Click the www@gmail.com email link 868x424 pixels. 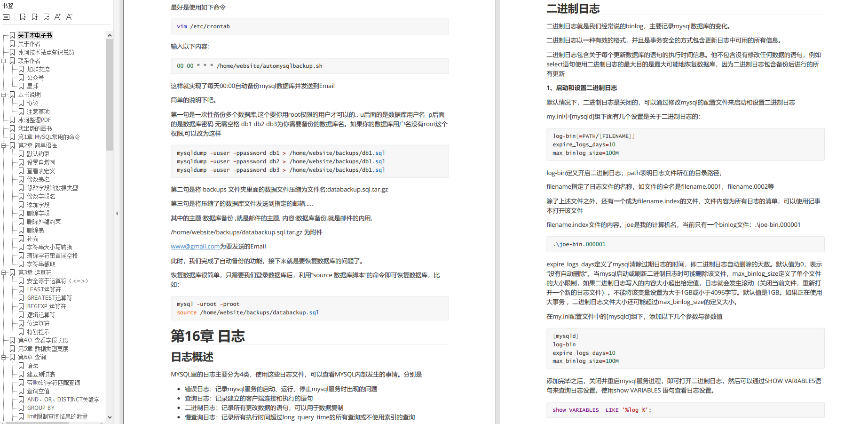[x=195, y=246]
